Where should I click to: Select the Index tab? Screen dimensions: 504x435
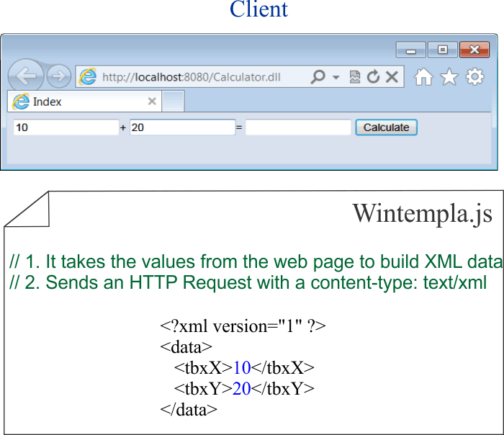tap(84, 102)
